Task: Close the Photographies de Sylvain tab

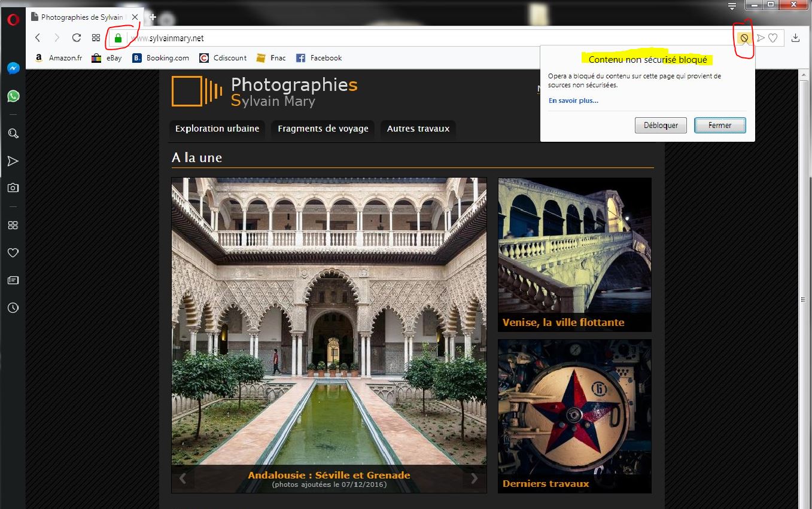Action: pyautogui.click(x=135, y=17)
